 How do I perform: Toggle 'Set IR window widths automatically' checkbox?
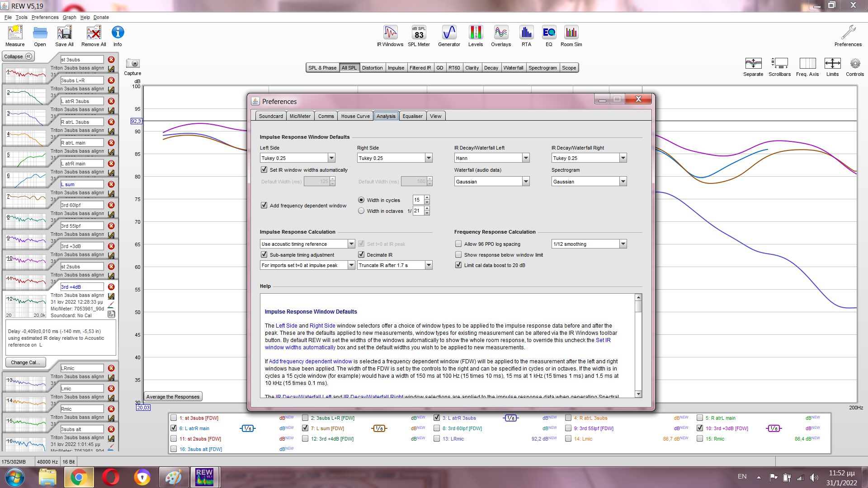click(x=264, y=169)
